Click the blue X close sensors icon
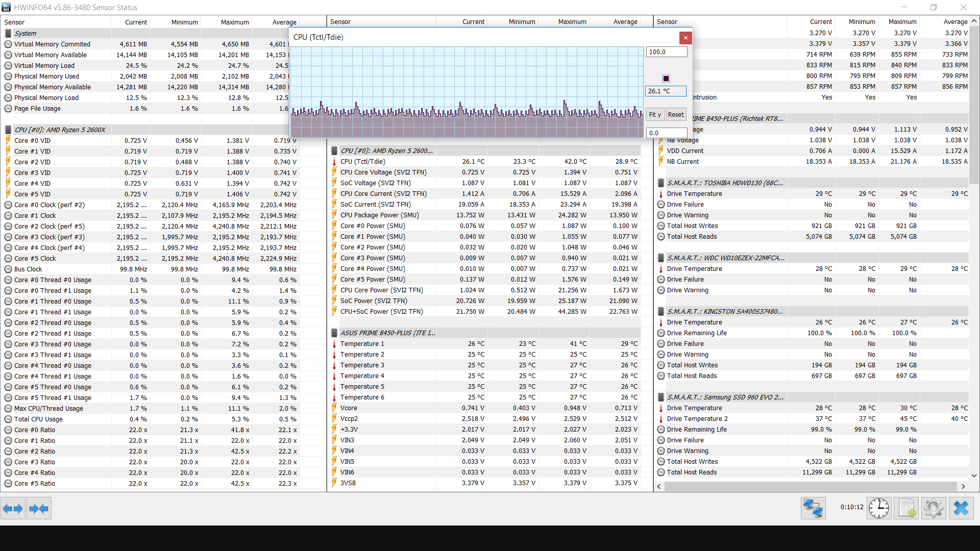The image size is (980, 551). [961, 508]
